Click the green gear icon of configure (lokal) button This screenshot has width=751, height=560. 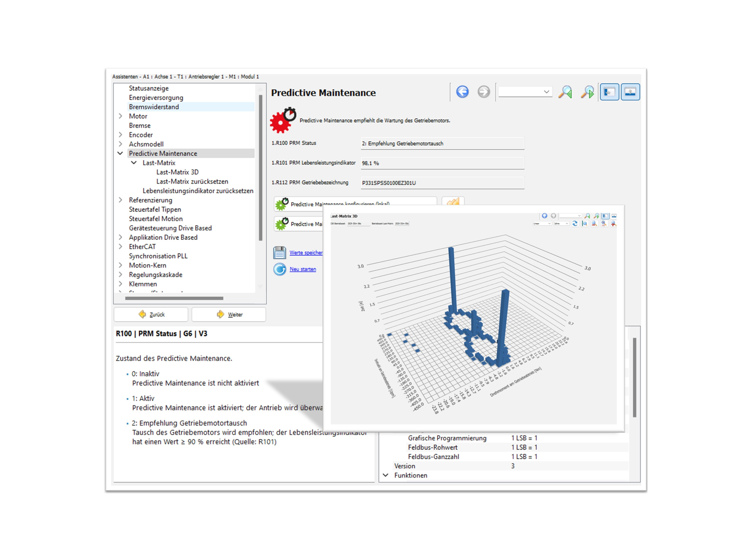click(282, 204)
